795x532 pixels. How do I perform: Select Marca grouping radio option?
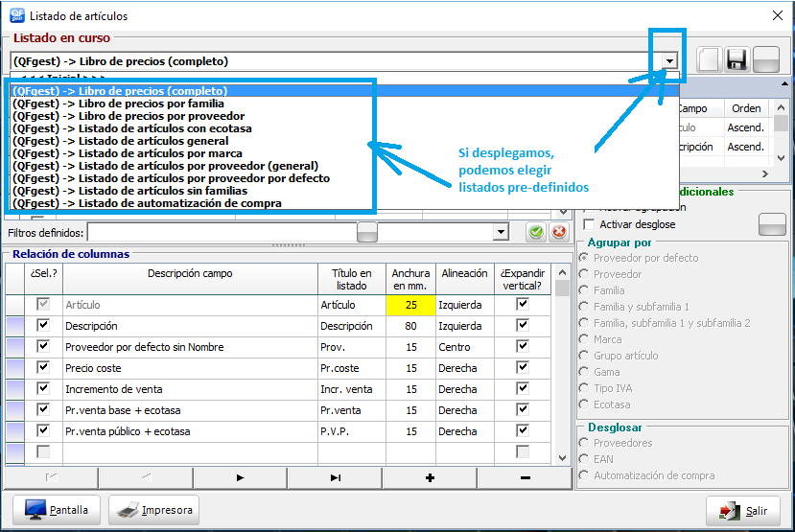pyautogui.click(x=584, y=339)
